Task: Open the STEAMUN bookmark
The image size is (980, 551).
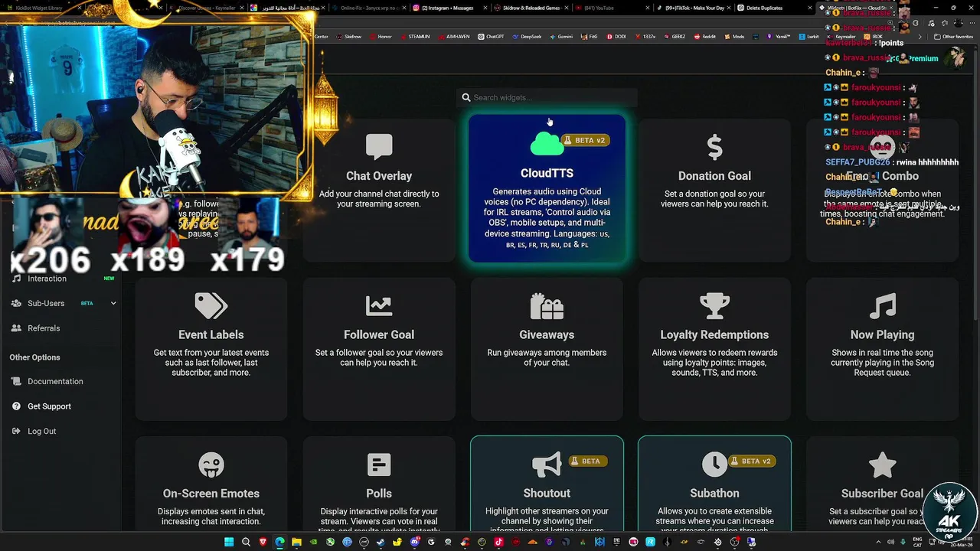Action: coord(414,37)
